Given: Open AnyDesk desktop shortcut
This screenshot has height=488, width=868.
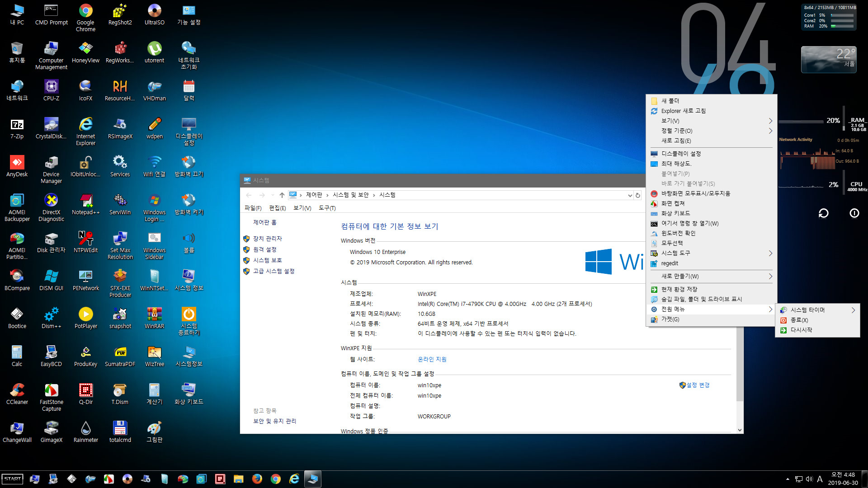Looking at the screenshot, I should pos(17,166).
